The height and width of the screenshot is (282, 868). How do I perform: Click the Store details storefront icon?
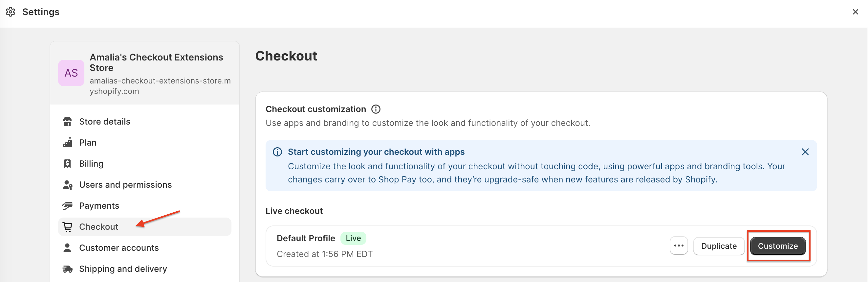click(x=67, y=121)
